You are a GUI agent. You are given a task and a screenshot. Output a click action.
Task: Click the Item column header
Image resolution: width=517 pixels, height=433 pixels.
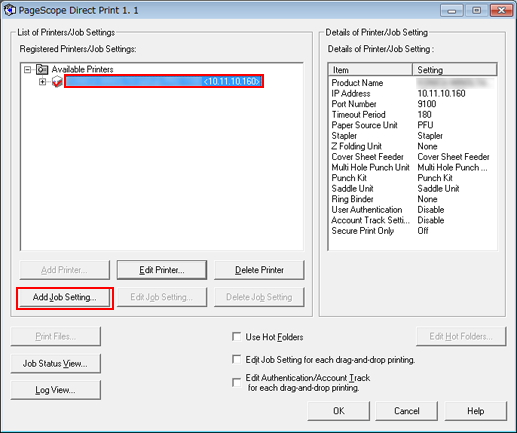[371, 70]
